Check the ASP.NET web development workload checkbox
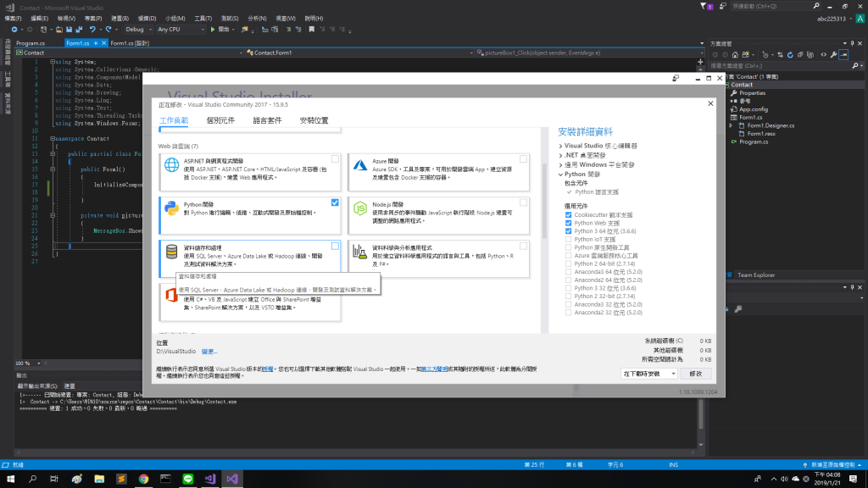The height and width of the screenshot is (488, 868). (x=335, y=159)
